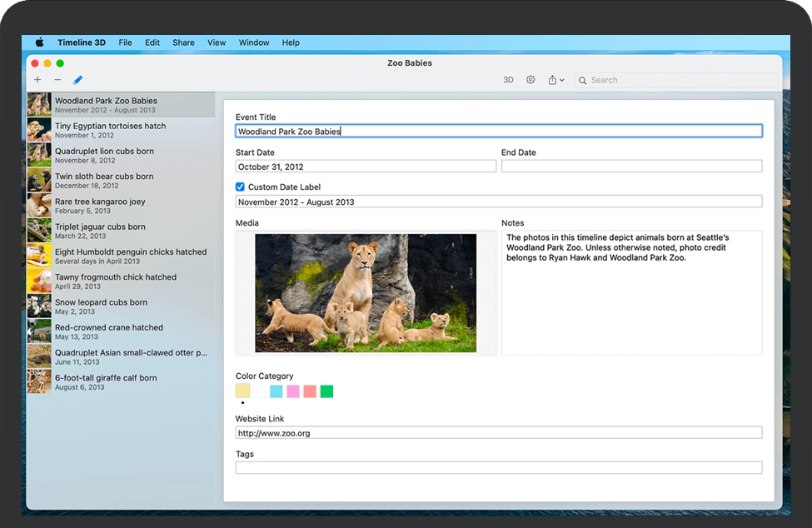Select the green color category swatch
Screen dimensions: 812x528
326,391
